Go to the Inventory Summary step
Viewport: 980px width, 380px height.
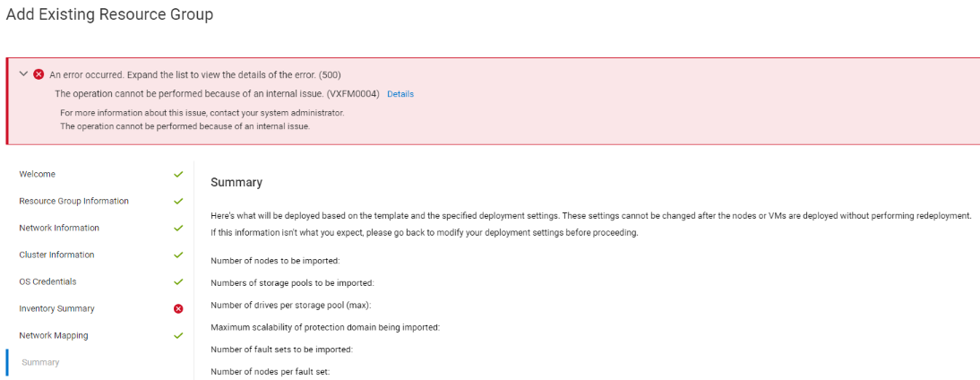pyautogui.click(x=56, y=308)
